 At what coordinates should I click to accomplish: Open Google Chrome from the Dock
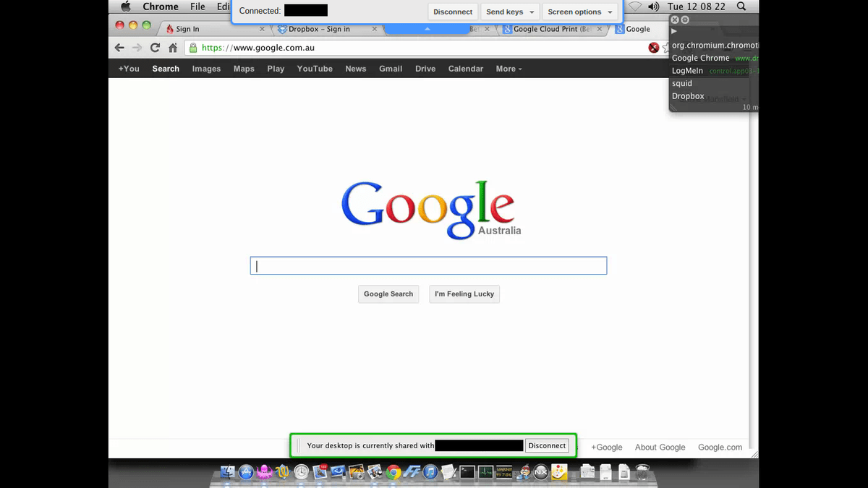point(393,473)
